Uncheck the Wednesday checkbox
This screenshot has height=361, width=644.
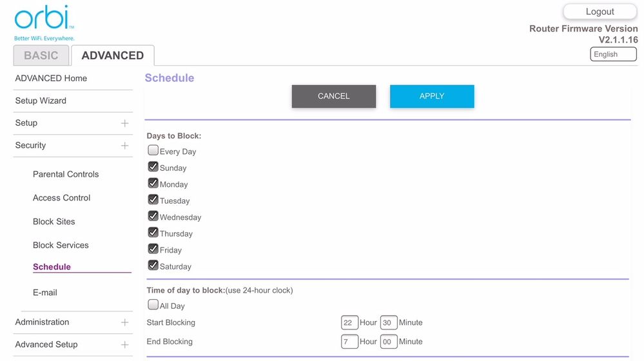[153, 216]
